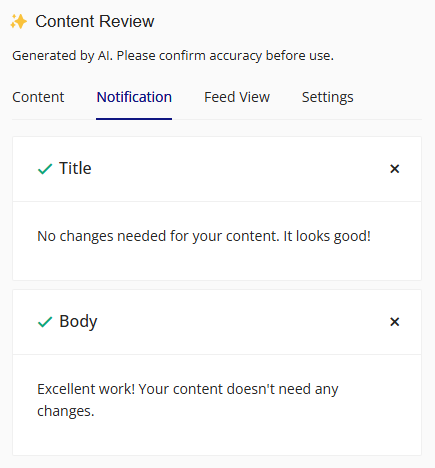435x468 pixels.
Task: Open the Feed View tab
Action: point(237,97)
